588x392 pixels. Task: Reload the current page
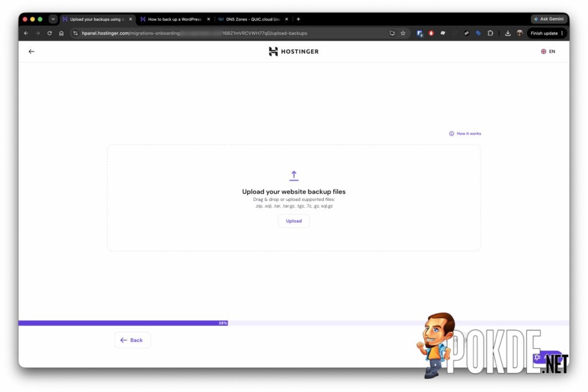[x=49, y=33]
